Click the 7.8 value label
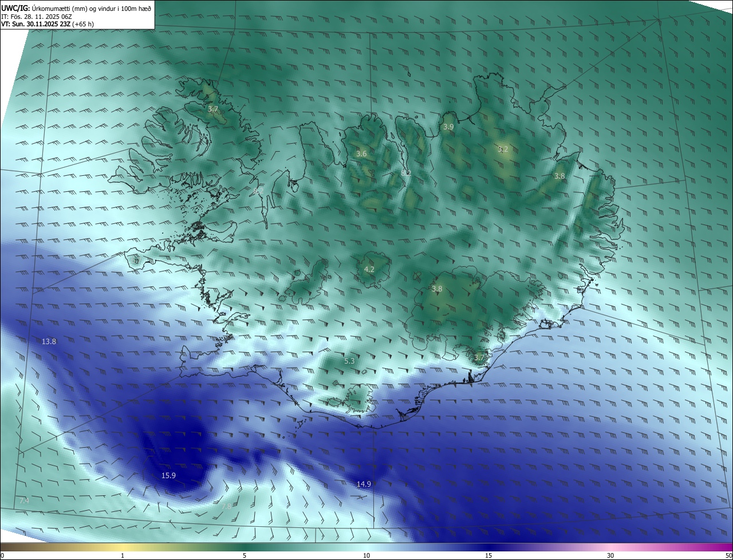Viewport: 733px width, 560px height. (226, 507)
